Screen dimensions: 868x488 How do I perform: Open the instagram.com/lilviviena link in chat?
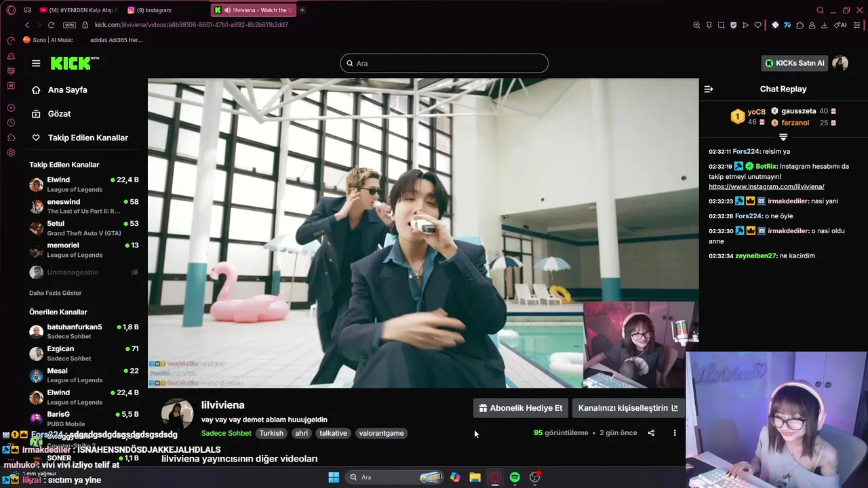pyautogui.click(x=766, y=186)
